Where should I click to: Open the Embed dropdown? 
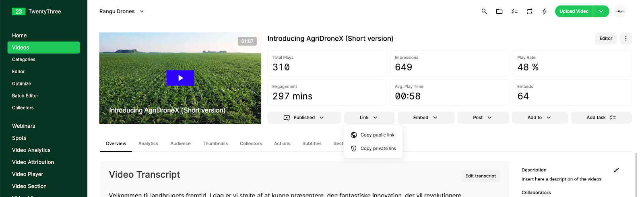(x=426, y=118)
